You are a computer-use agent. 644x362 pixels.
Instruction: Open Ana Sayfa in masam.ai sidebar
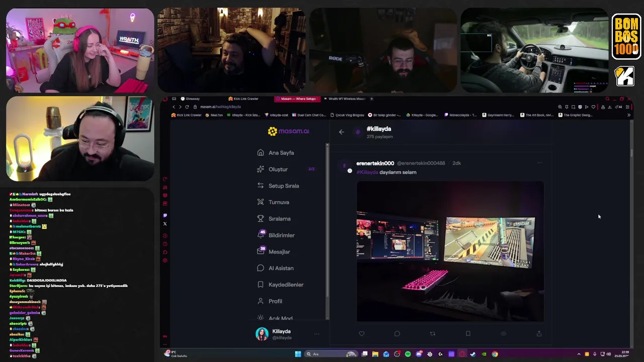point(281,153)
